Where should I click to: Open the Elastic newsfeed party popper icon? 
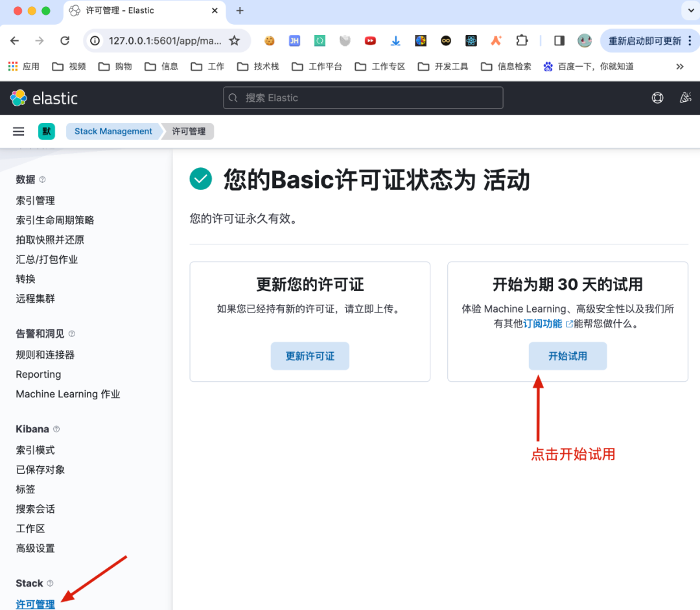click(x=685, y=97)
